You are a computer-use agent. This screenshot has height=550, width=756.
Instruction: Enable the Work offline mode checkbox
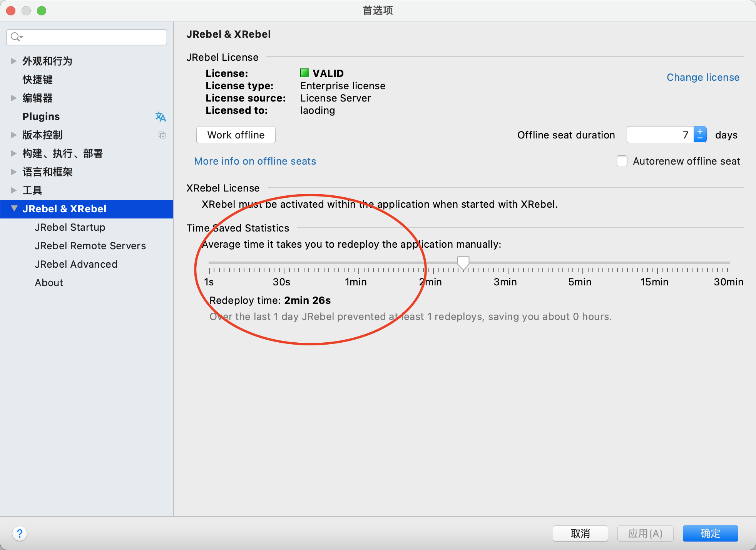pyautogui.click(x=235, y=135)
